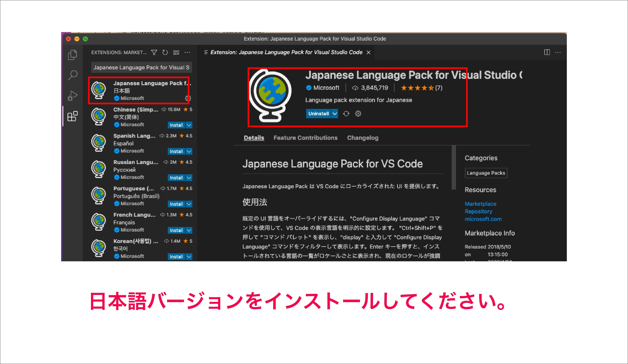
Task: Install the Spanish Language Pack
Action: 176,151
